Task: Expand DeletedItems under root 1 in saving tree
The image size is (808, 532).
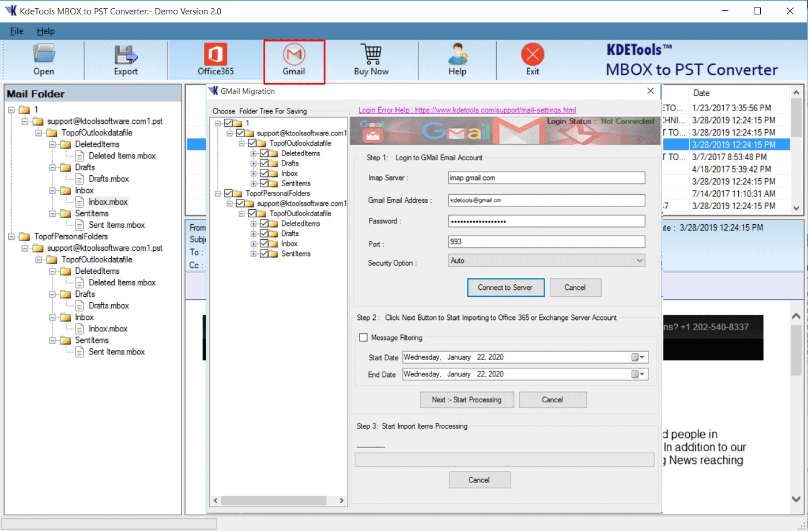Action: pos(254,153)
